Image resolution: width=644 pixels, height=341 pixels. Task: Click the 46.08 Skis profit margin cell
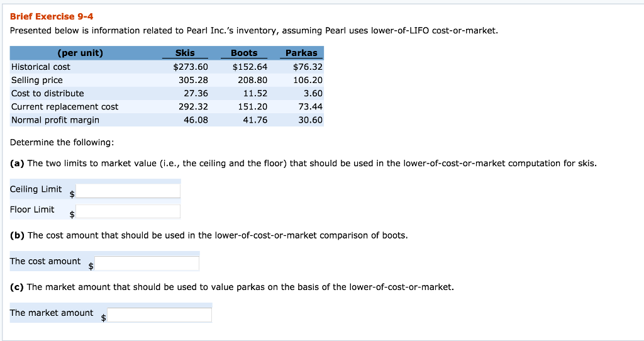195,120
